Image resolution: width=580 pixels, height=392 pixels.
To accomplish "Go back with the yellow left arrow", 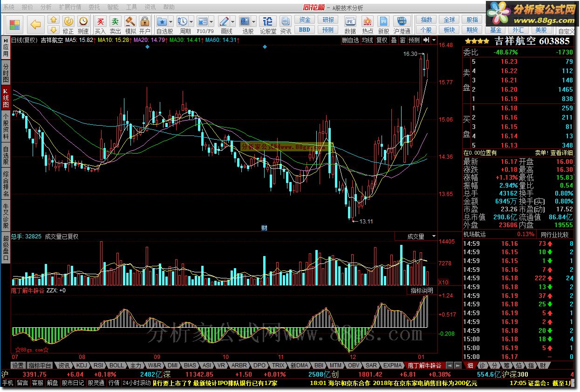I will pos(36,24).
